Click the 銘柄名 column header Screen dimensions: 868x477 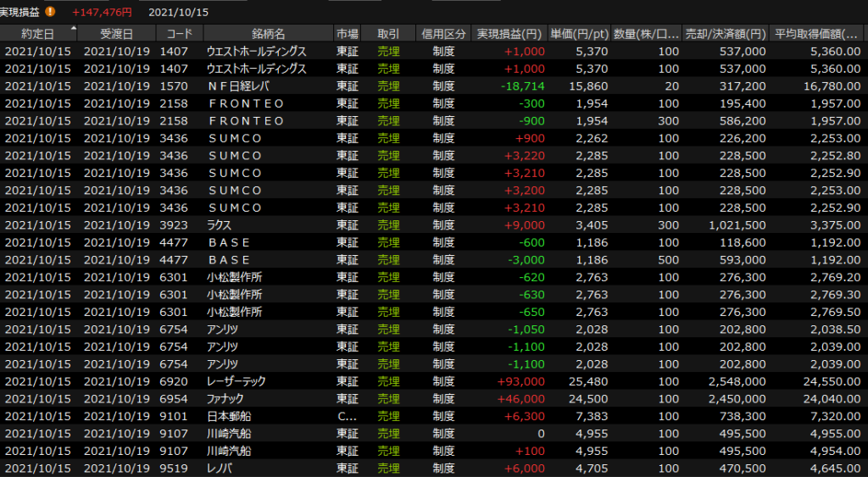268,34
